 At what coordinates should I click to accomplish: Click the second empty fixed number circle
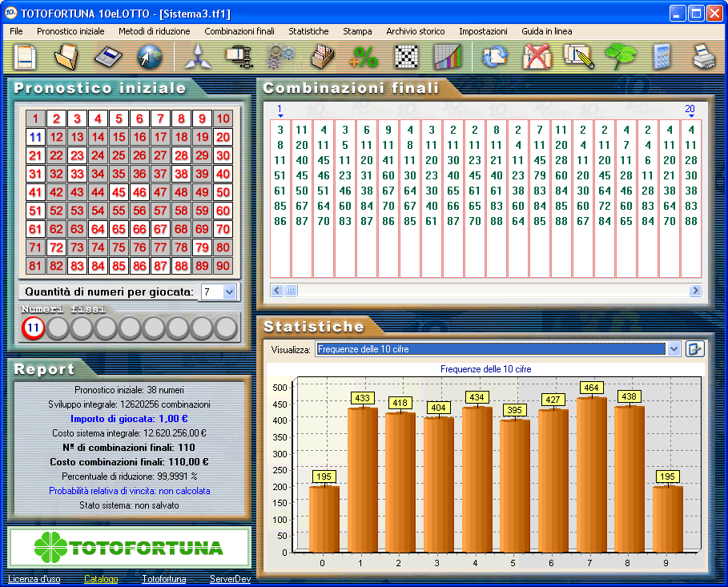point(82,328)
